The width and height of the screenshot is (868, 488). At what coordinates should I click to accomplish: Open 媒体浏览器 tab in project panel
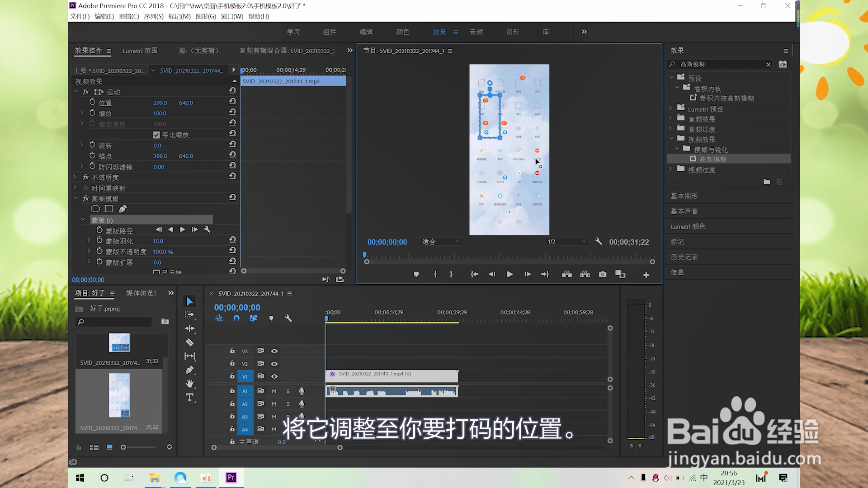pos(141,293)
